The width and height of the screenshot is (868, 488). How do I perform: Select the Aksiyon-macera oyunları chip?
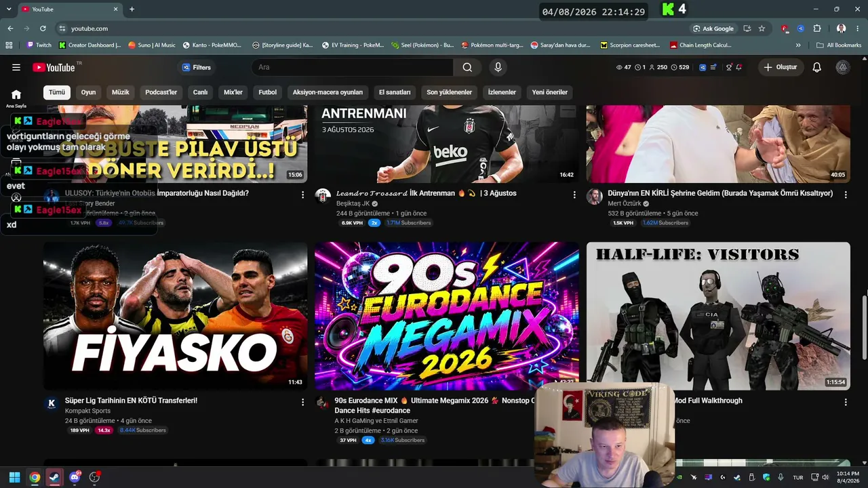click(328, 92)
